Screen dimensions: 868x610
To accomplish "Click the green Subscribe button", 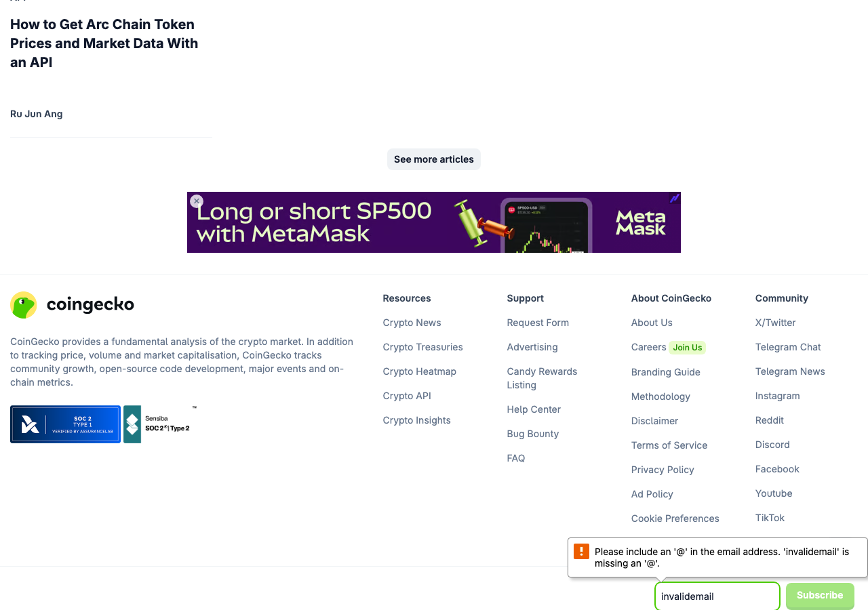I will point(820,596).
